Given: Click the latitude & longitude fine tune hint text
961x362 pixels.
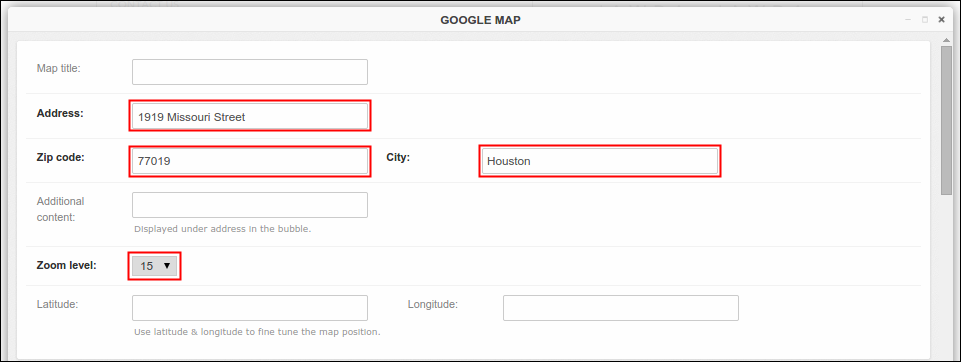Looking at the screenshot, I should pos(257,333).
